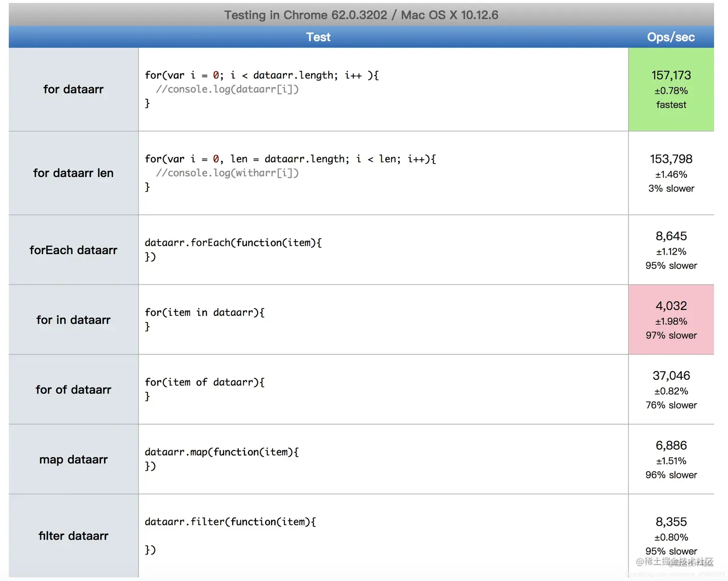Click the 'Test' column header
This screenshot has width=728, height=581.
pyautogui.click(x=318, y=37)
